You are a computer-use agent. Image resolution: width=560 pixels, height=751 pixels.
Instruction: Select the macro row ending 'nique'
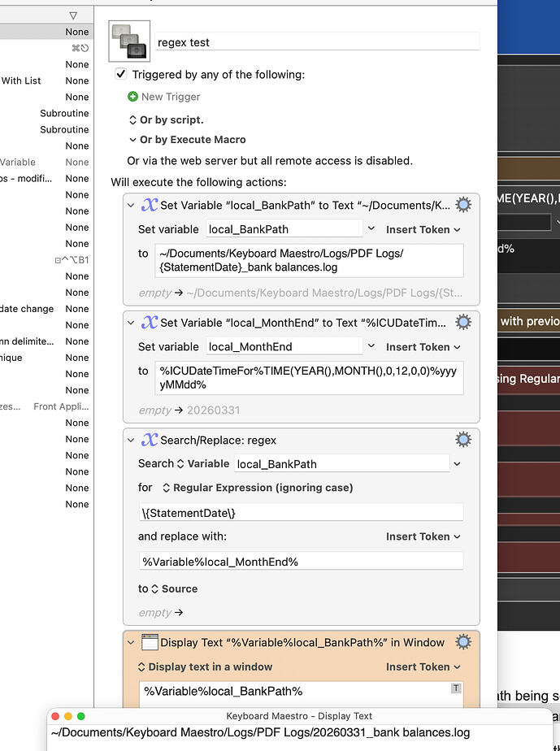(x=46, y=358)
